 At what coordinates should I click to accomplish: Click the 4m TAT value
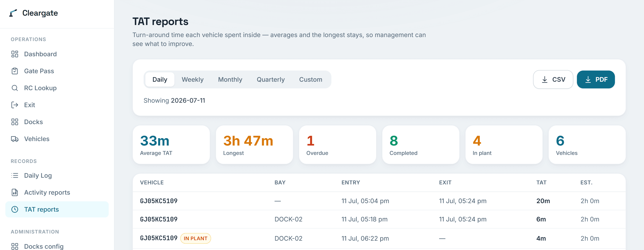[x=541, y=239]
